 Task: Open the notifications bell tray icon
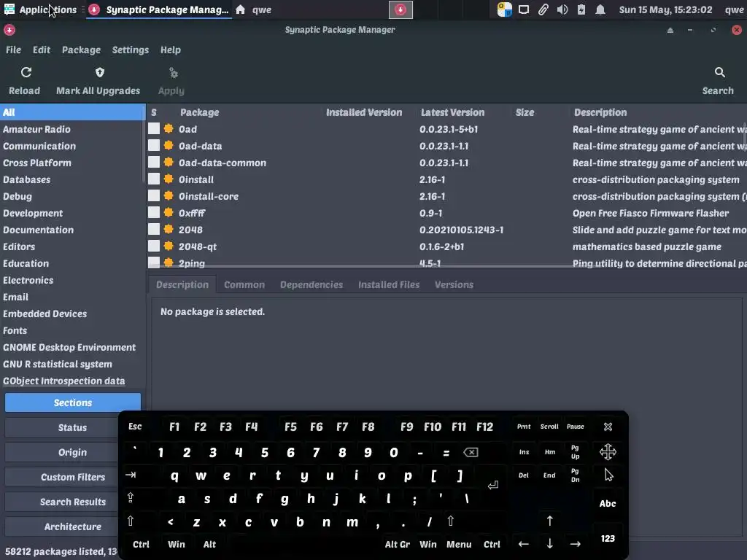tap(600, 9)
